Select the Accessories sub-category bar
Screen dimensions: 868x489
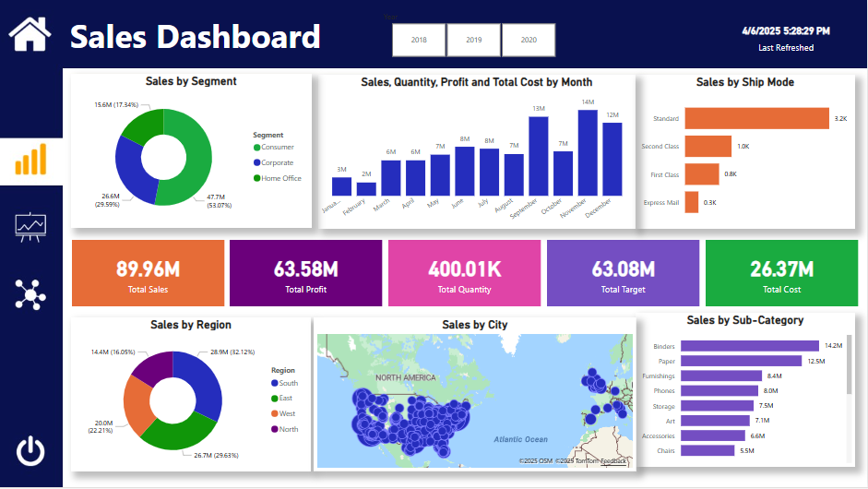pos(712,435)
